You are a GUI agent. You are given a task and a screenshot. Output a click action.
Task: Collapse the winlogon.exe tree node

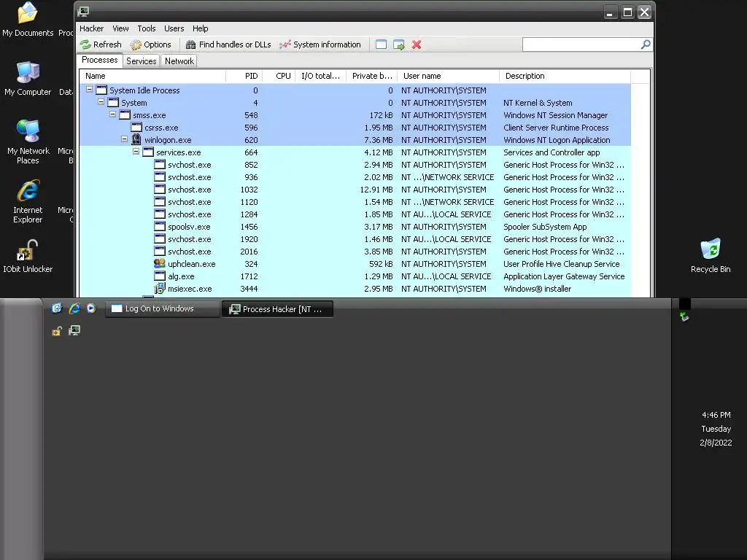pyautogui.click(x=124, y=139)
